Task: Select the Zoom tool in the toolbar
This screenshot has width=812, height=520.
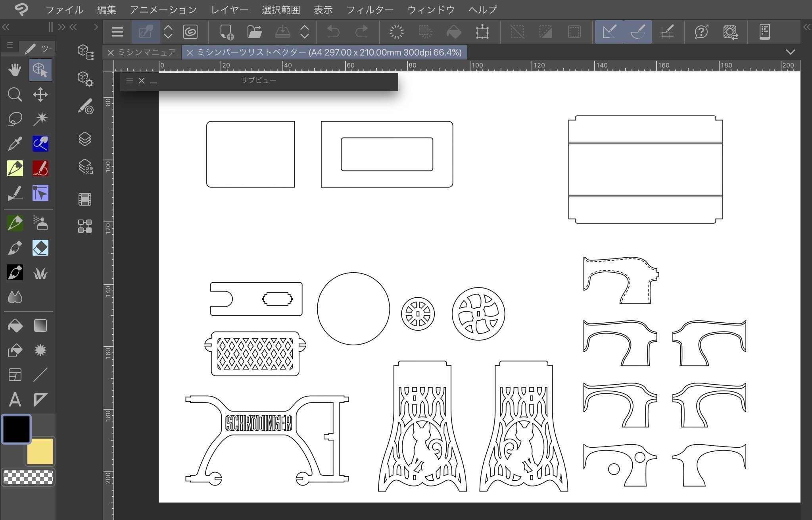Action: pos(15,94)
